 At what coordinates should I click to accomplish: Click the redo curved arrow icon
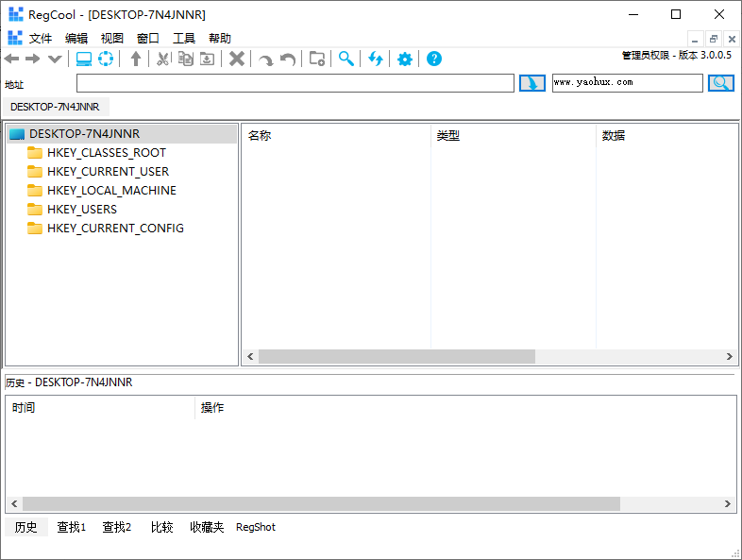[266, 59]
